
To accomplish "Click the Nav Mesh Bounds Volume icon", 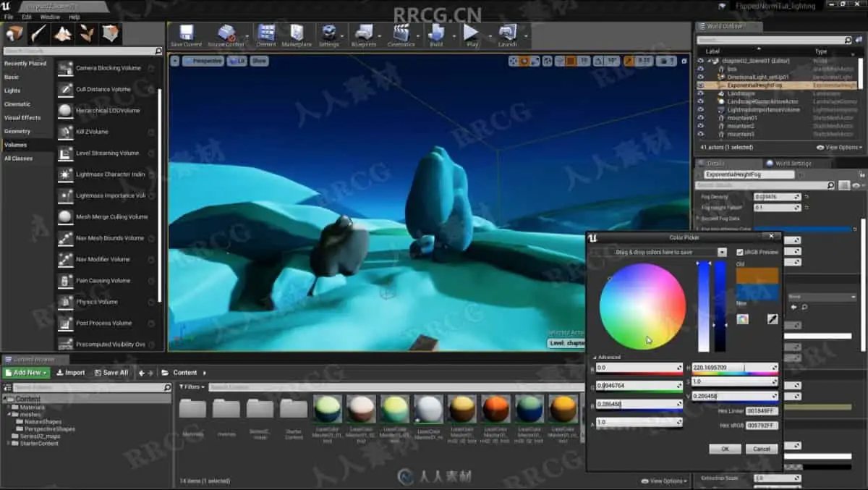I will pos(65,238).
